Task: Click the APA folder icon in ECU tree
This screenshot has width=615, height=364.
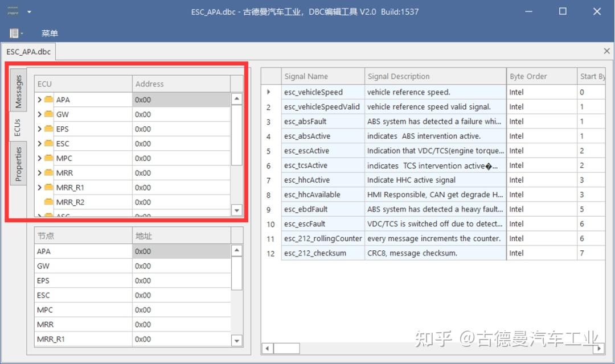Action: [48, 99]
